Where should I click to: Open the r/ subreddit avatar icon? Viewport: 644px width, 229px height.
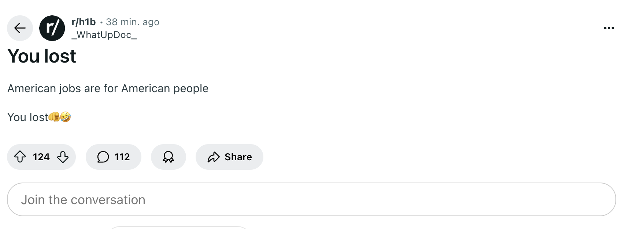(x=52, y=28)
